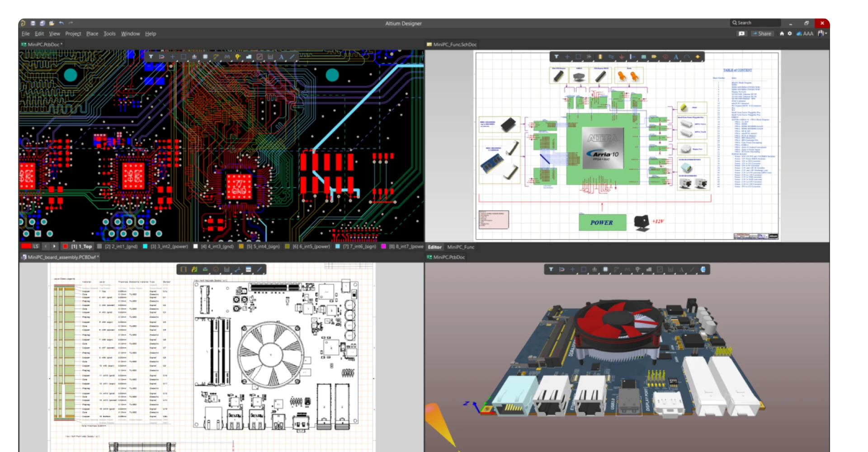Click the text 'A' icon in schematic toolbar
This screenshot has height=452, width=868.
676,56
